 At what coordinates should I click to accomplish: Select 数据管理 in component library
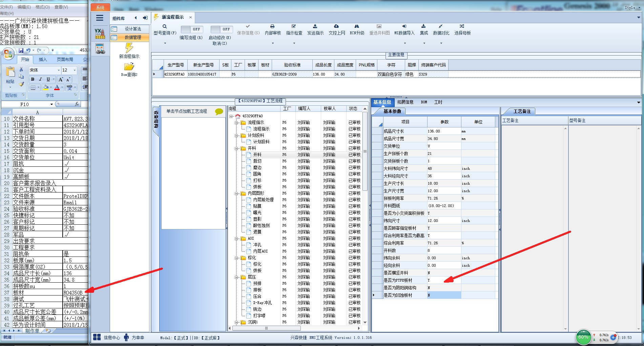[x=130, y=37]
